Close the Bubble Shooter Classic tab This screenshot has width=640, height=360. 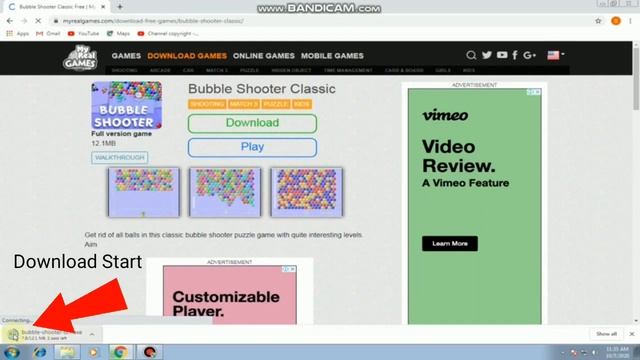tap(103, 7)
